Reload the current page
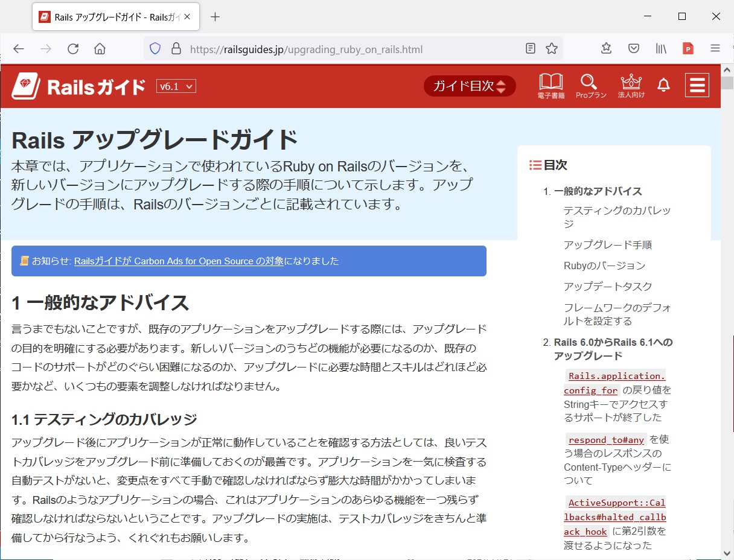The height and width of the screenshot is (560, 734). pos(73,49)
